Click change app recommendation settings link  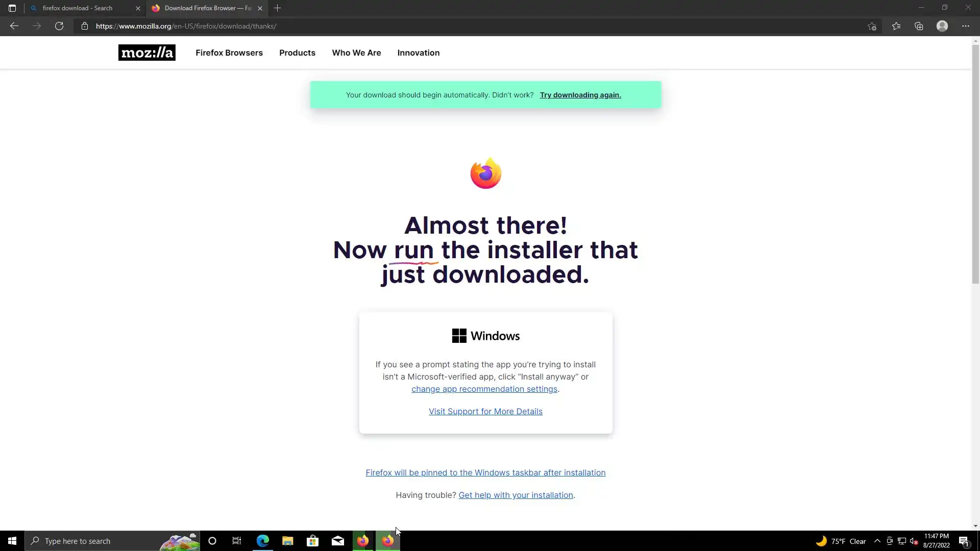(484, 389)
